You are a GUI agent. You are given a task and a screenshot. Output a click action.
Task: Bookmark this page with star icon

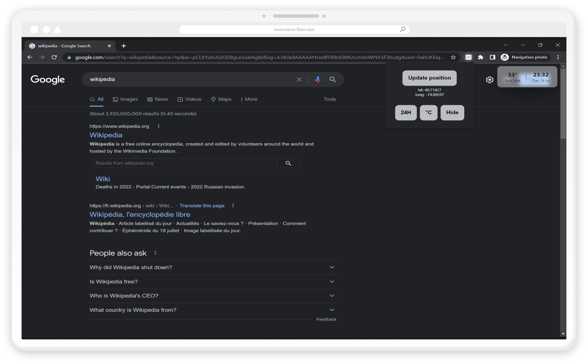(x=453, y=57)
